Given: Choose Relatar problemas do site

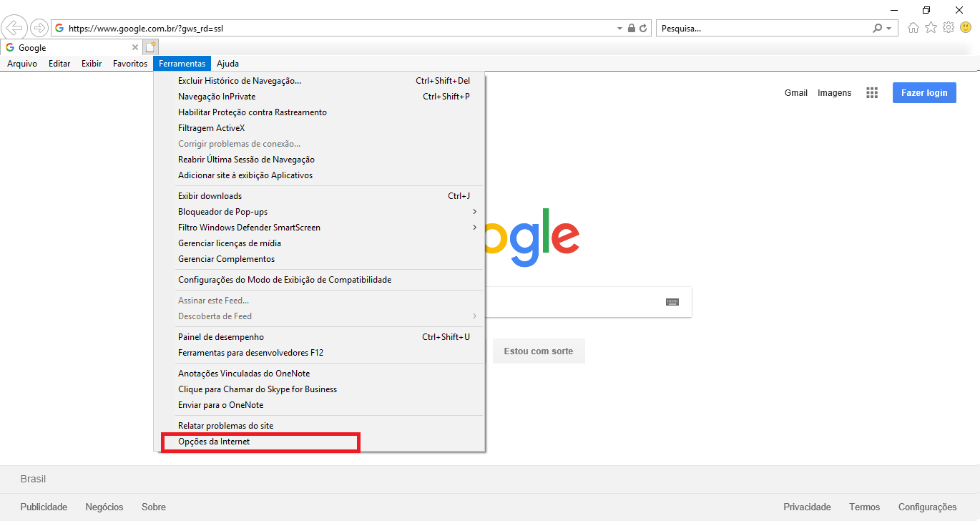Looking at the screenshot, I should [x=320, y=426].
